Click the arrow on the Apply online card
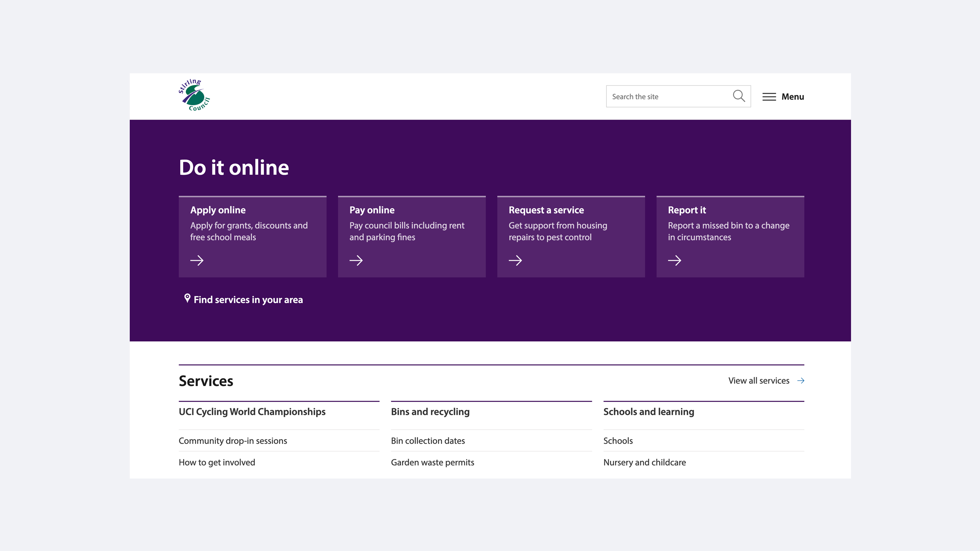The width and height of the screenshot is (980, 551). point(198,260)
